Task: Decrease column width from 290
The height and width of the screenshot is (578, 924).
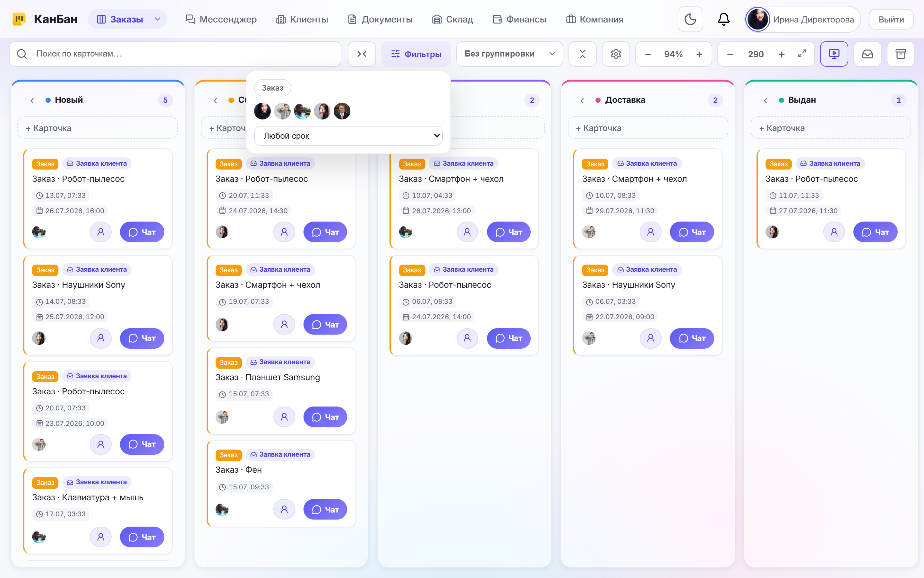Action: point(730,54)
